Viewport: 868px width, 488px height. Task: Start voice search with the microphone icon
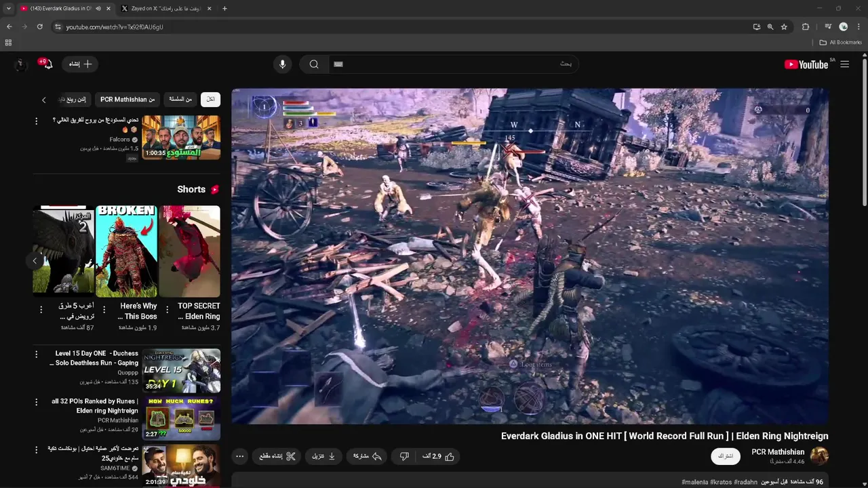(283, 64)
